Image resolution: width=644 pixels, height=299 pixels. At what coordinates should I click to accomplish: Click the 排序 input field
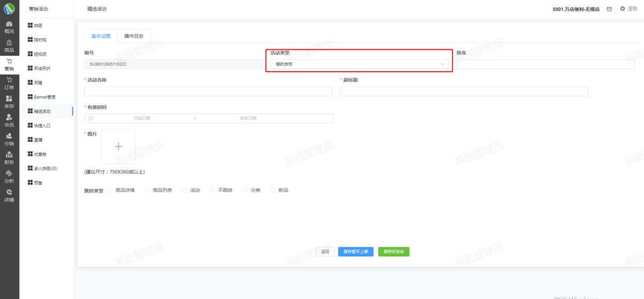[545, 64]
